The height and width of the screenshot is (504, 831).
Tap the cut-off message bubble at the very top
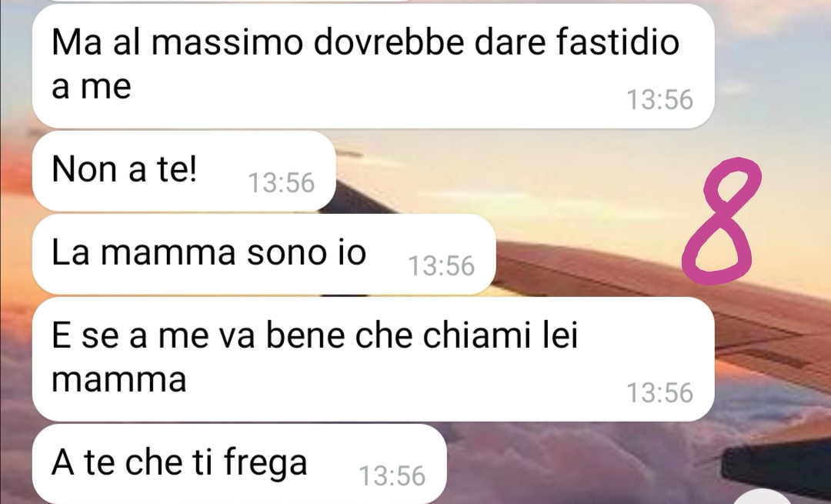222,1
